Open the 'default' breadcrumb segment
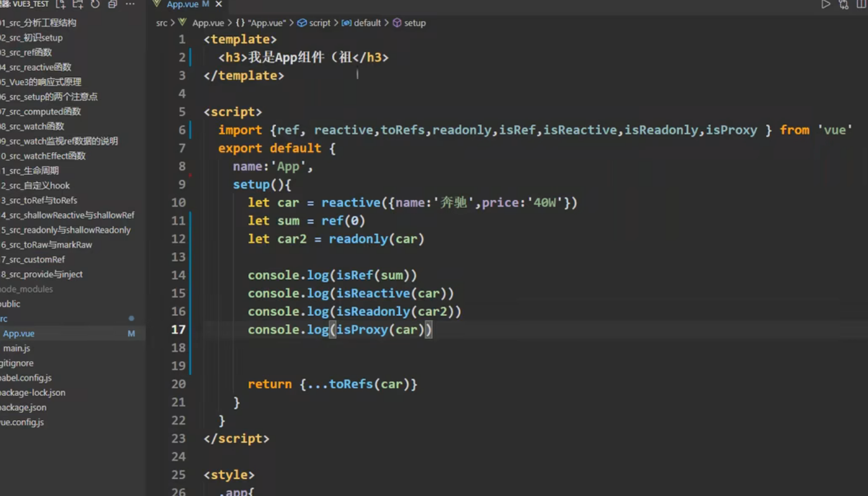The height and width of the screenshot is (496, 868). point(367,23)
